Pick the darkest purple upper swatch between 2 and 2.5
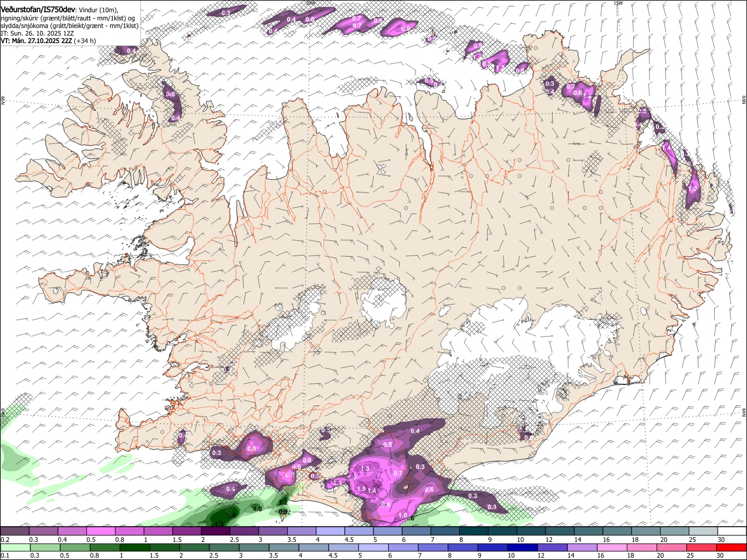The height and width of the screenshot is (560, 747). 215,531
